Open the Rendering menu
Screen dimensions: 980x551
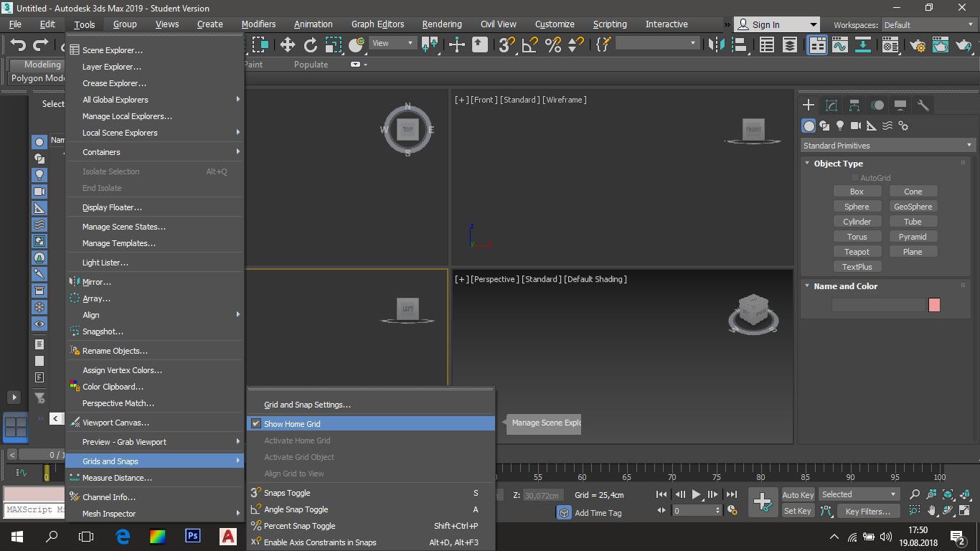(441, 24)
